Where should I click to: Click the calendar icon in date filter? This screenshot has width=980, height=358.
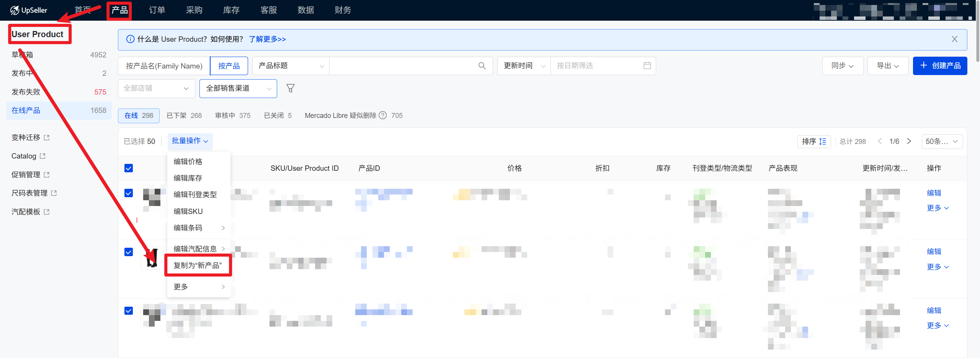[x=647, y=66]
